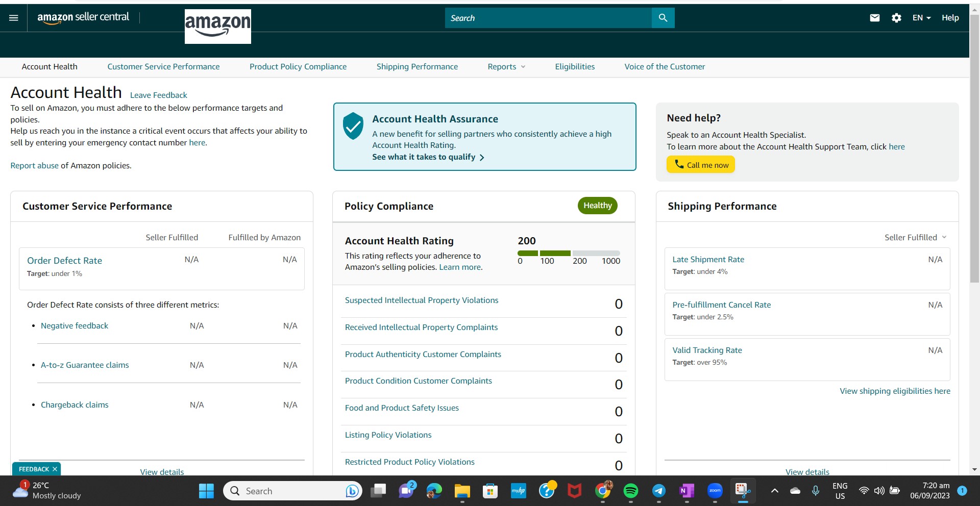Open the Snipping Tool taskbar icon
The image size is (980, 506).
tap(743, 491)
